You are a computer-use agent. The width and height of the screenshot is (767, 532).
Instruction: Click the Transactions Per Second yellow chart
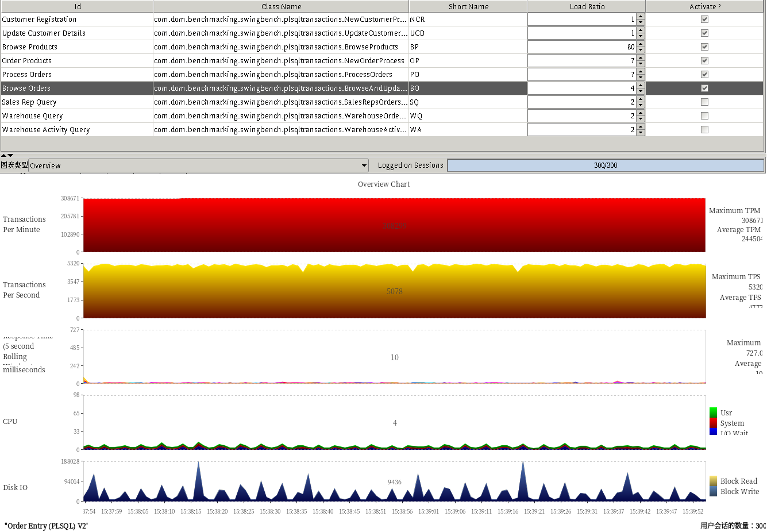(395, 291)
